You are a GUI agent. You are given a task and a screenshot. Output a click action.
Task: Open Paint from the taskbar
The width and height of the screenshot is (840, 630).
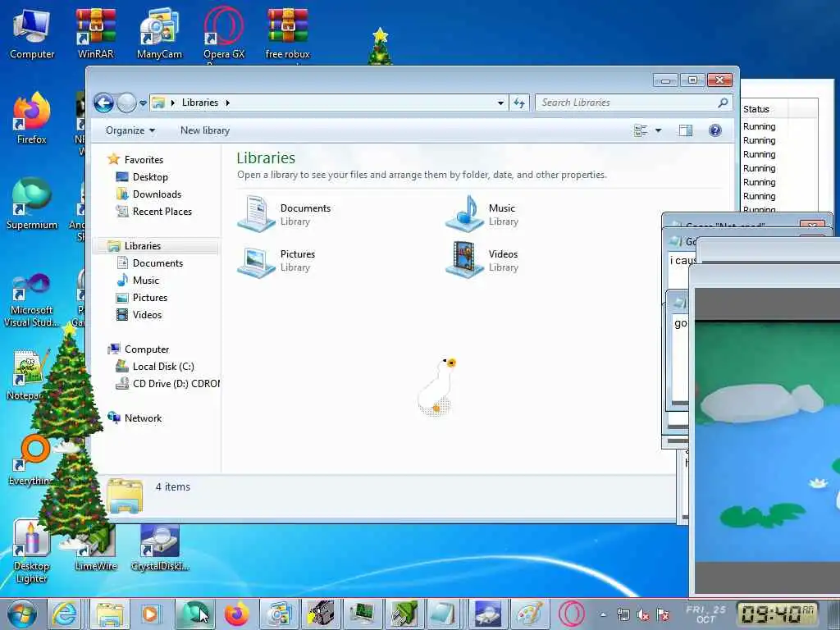[529, 614]
